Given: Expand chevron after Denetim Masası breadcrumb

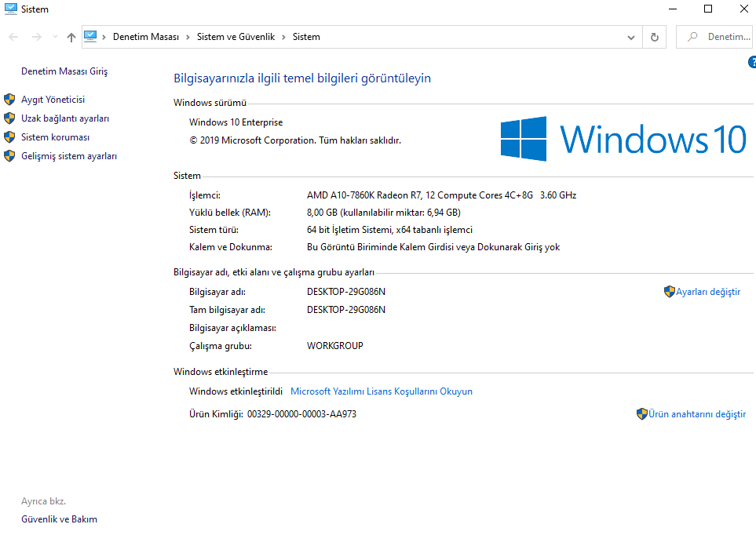Looking at the screenshot, I should [x=188, y=37].
